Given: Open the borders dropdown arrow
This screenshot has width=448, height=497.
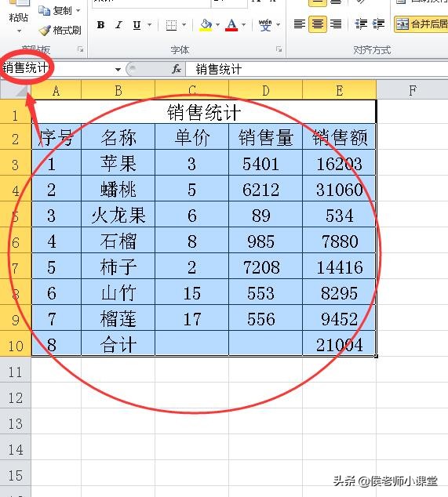Looking at the screenshot, I should point(184,25).
